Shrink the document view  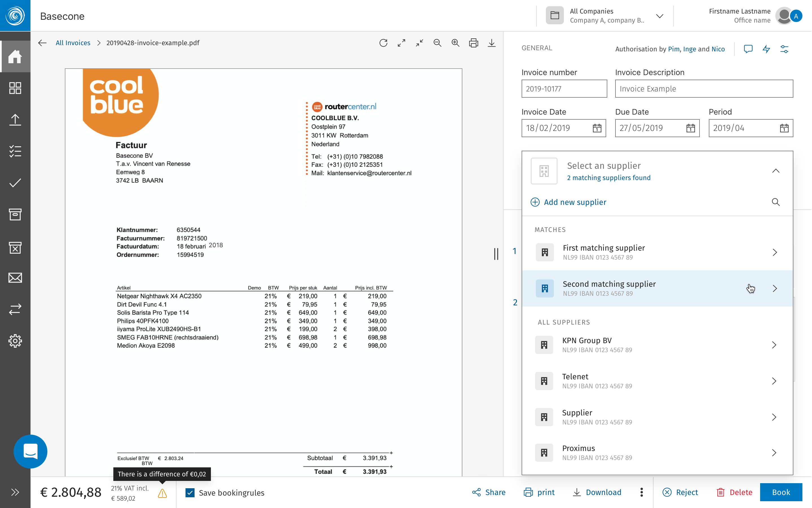[420, 43]
